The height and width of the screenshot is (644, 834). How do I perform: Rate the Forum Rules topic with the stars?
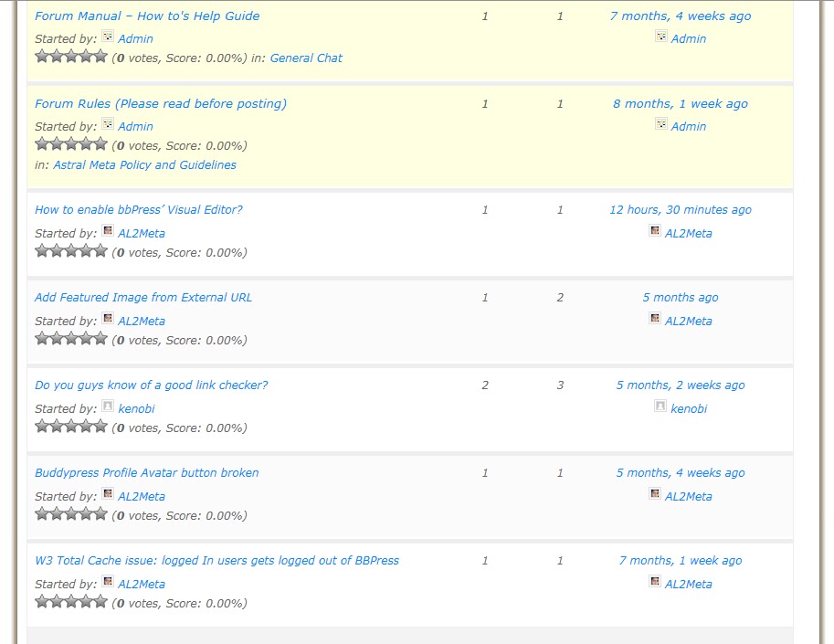click(x=71, y=143)
